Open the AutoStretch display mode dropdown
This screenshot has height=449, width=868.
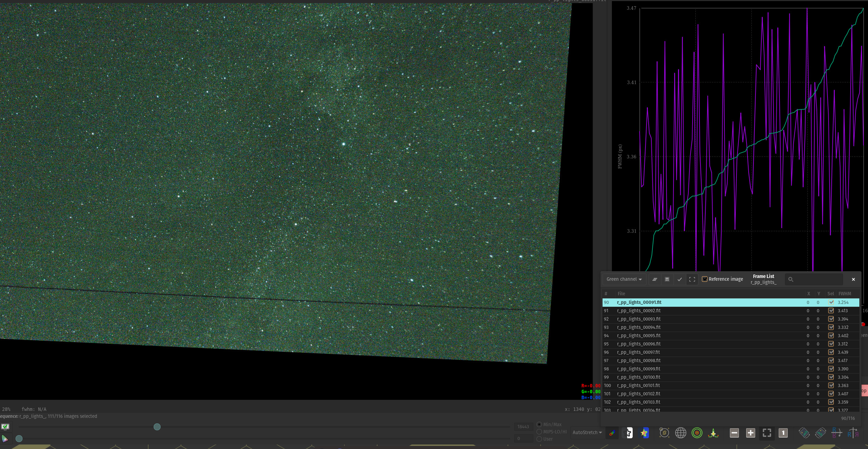click(x=587, y=432)
